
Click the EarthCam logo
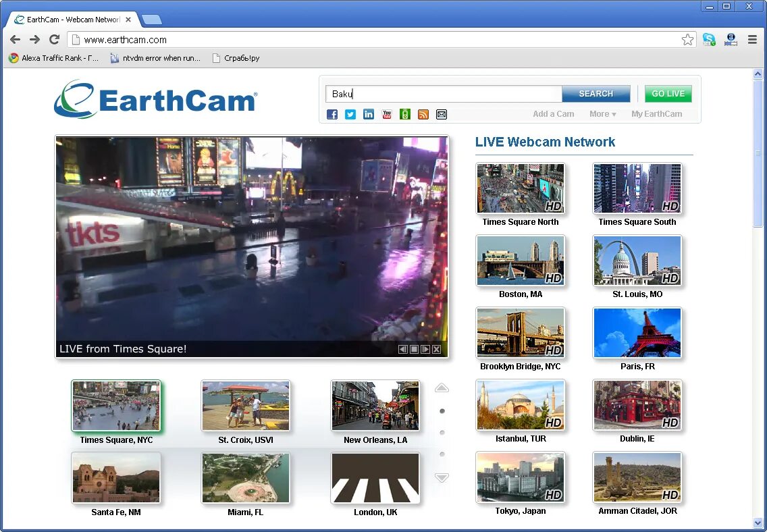(x=156, y=99)
